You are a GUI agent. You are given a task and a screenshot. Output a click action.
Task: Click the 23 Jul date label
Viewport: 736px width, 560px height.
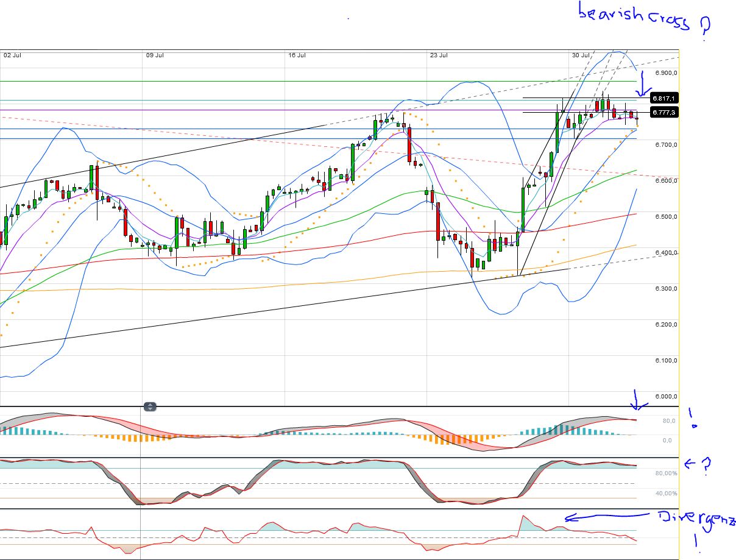click(439, 55)
